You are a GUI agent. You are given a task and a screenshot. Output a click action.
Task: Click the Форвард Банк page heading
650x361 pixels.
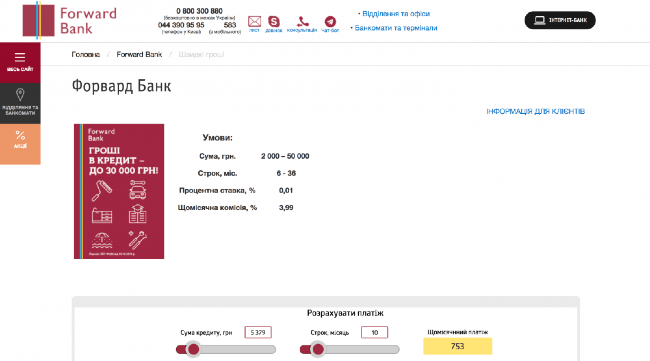(x=121, y=86)
